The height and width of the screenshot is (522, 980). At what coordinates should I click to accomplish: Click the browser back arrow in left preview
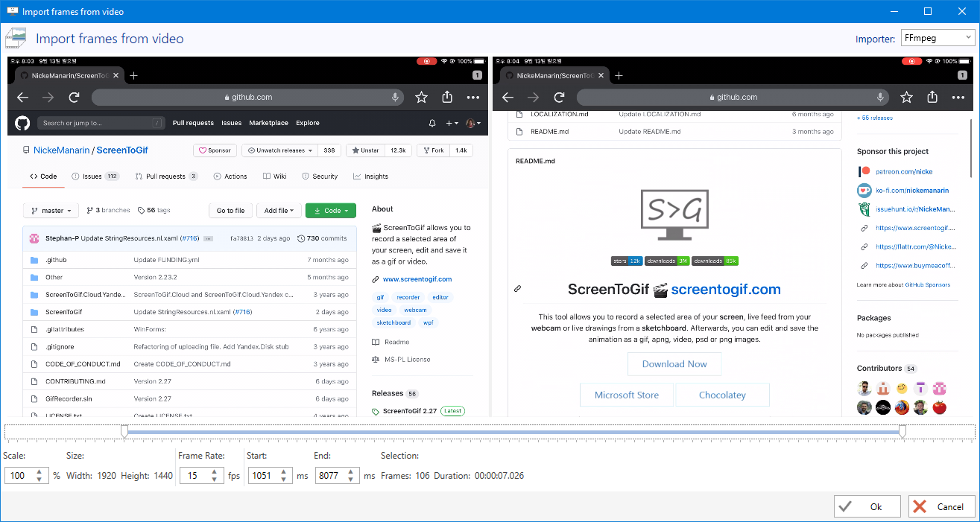[22, 98]
